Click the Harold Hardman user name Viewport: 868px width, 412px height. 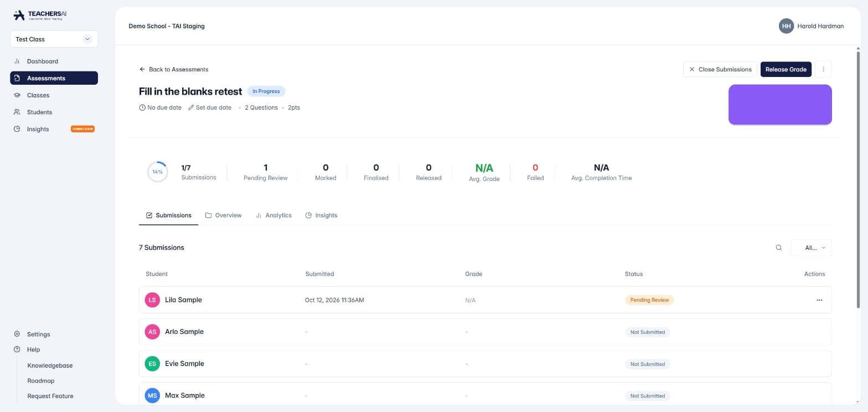coord(820,26)
